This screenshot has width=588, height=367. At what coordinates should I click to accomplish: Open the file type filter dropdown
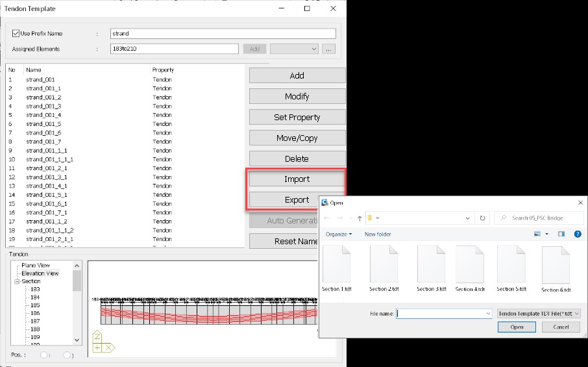(x=539, y=314)
